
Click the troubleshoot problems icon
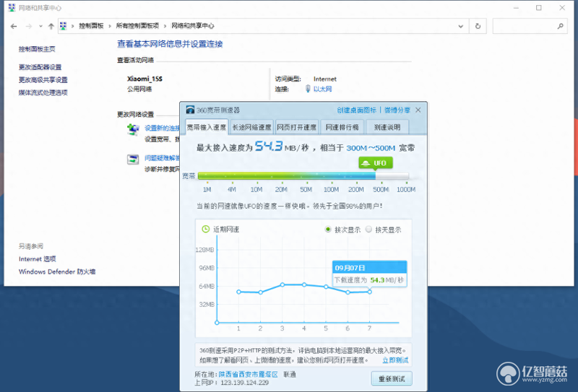tap(133, 160)
